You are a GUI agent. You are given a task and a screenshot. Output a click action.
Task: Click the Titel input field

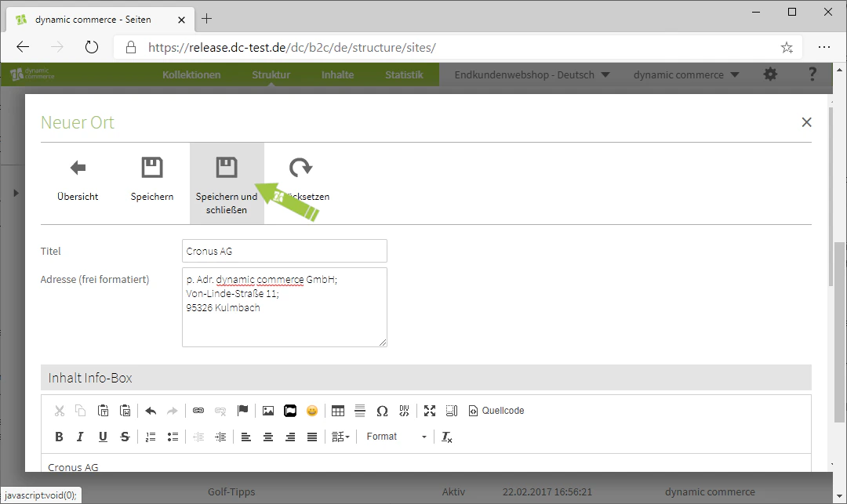pos(285,251)
